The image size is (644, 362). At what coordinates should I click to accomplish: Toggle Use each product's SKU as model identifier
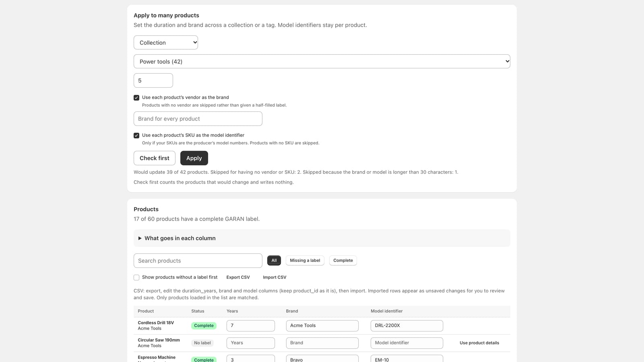(x=136, y=136)
